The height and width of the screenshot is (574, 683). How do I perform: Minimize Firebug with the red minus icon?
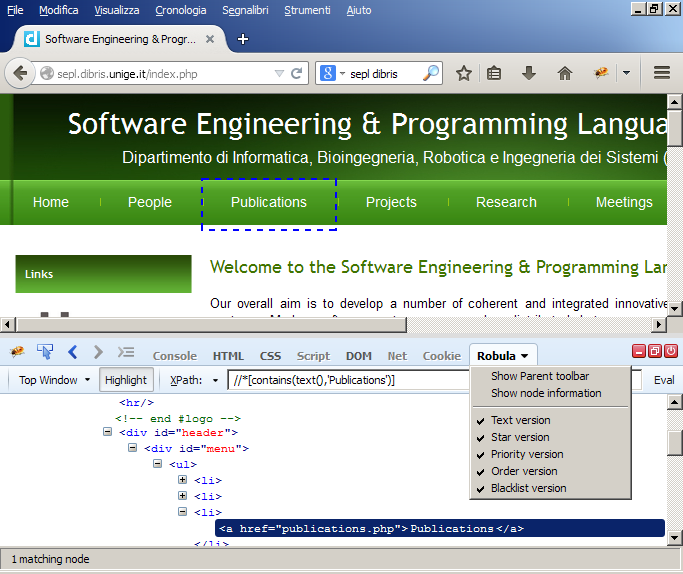[639, 351]
